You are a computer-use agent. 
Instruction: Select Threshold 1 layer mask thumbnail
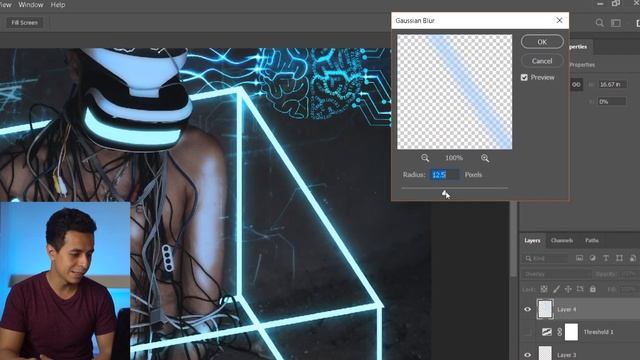click(x=571, y=332)
